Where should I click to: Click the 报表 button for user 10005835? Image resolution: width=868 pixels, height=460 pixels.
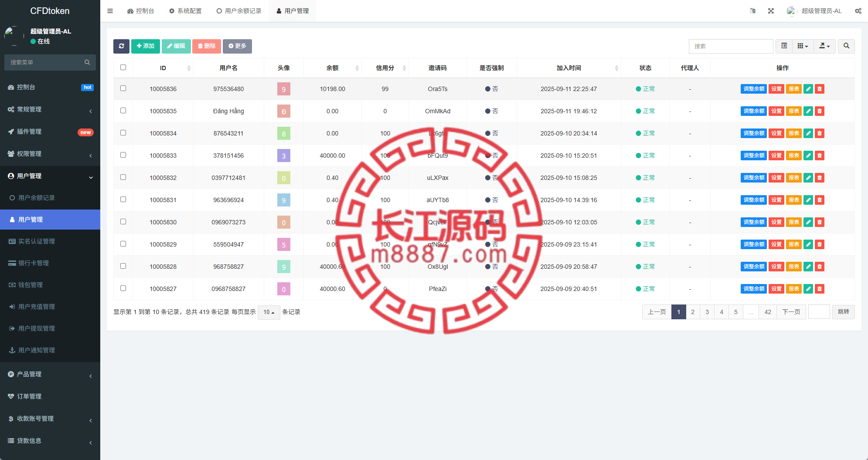[794, 111]
